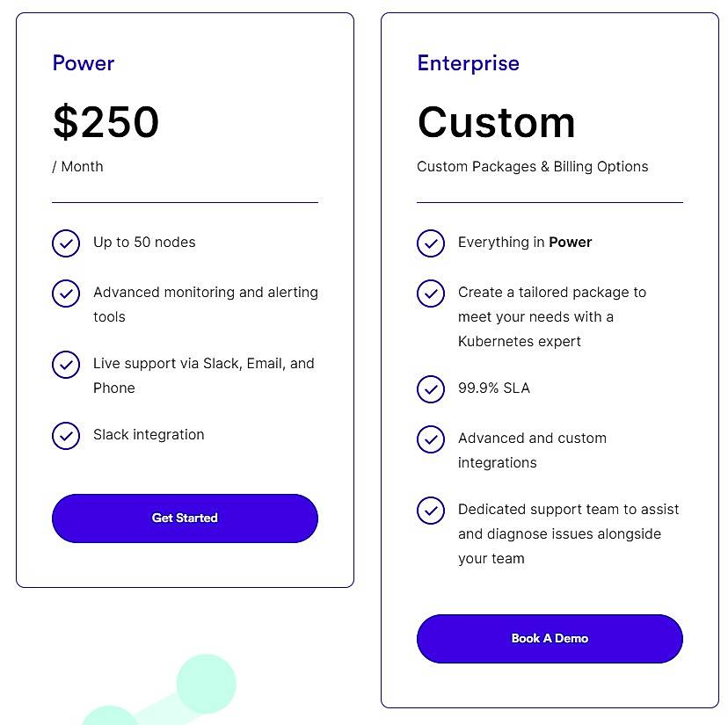This screenshot has height=725, width=728.
Task: Select the Power plan heading
Action: tap(84, 63)
